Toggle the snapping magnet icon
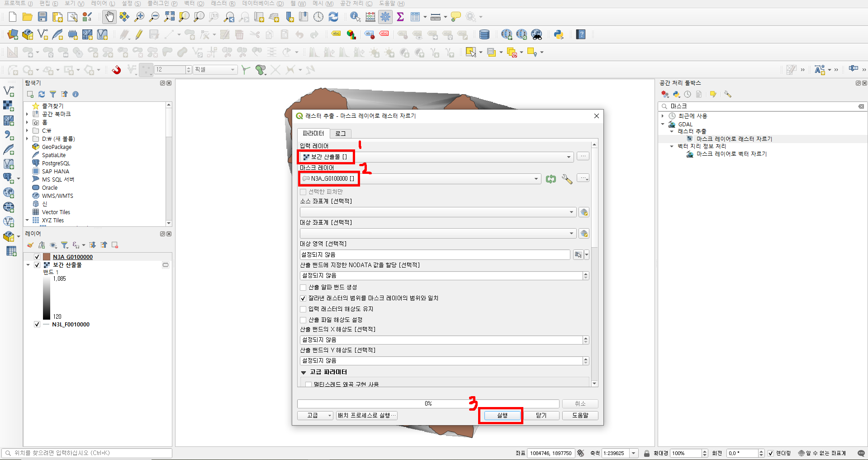The image size is (868, 460). (116, 70)
